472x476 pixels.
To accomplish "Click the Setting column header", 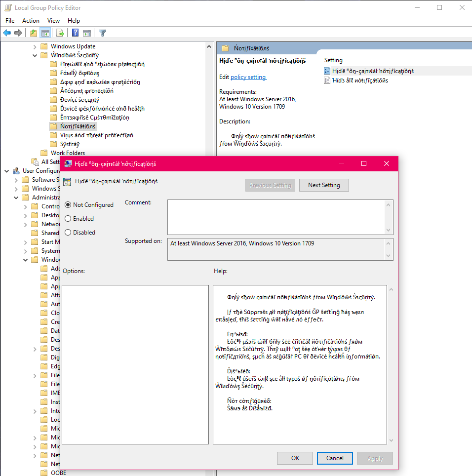I will click(333, 60).
